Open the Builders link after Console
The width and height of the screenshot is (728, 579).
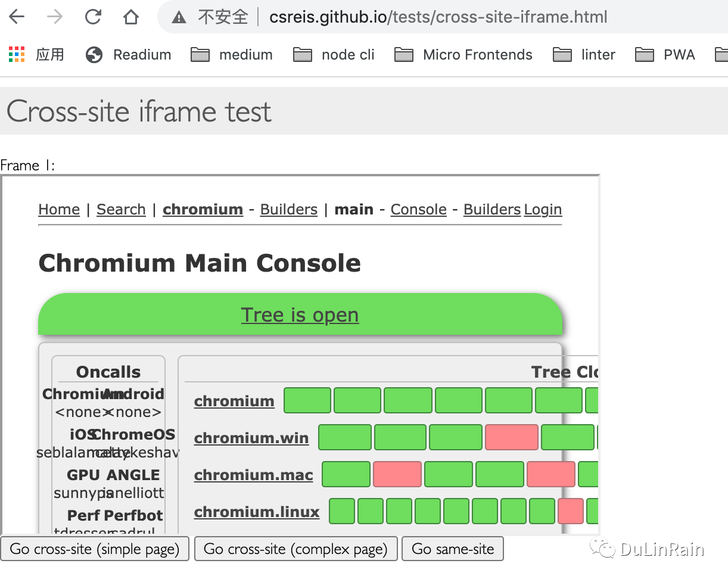(x=492, y=210)
